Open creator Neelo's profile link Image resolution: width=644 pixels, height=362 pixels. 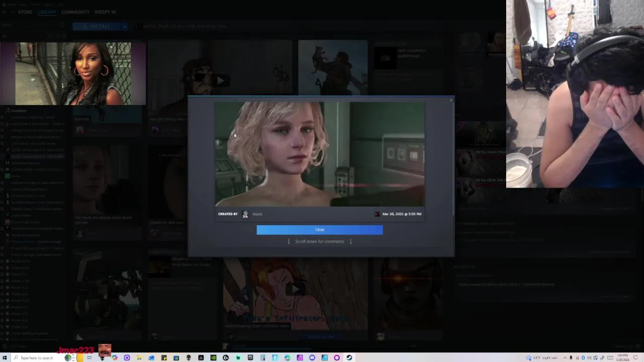[257, 214]
